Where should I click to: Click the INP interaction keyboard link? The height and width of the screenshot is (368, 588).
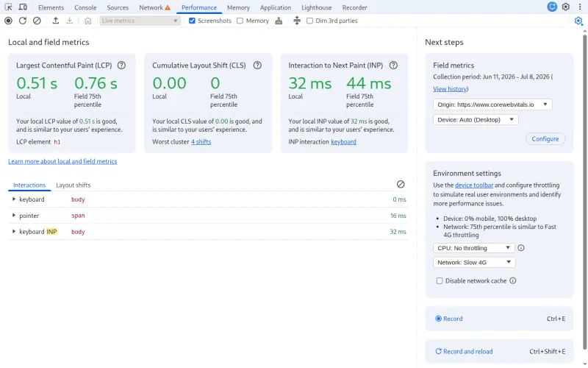coord(343,142)
